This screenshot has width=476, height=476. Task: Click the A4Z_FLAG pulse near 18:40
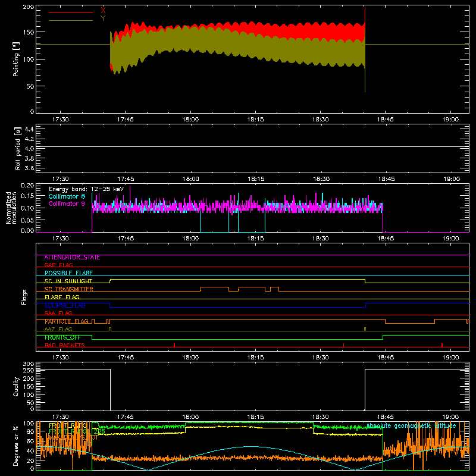click(365, 330)
